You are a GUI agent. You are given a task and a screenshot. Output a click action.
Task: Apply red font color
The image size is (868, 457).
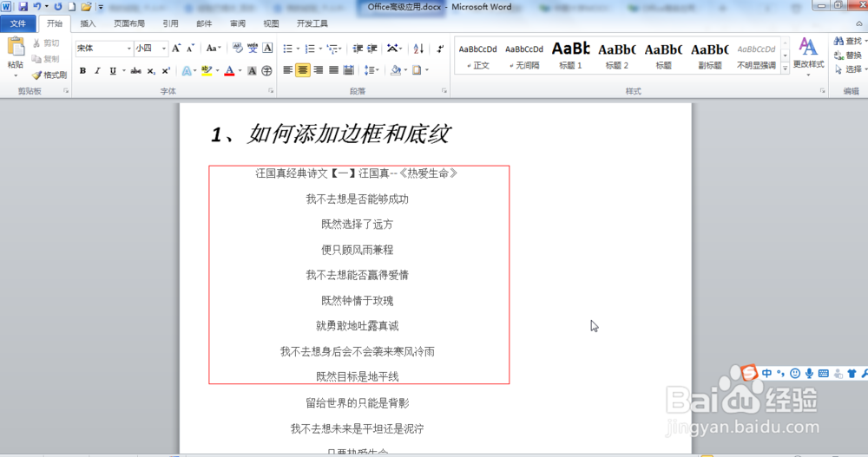[229, 71]
